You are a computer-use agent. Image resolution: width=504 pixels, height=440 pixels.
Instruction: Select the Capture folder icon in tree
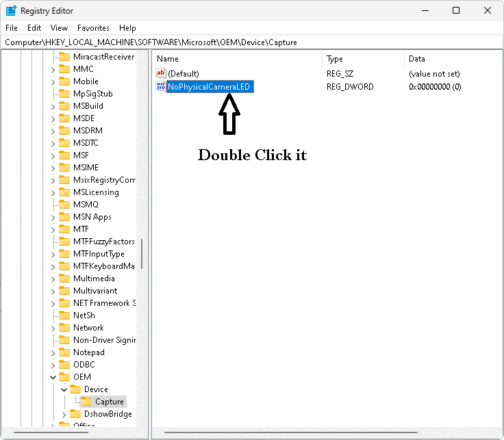pyautogui.click(x=86, y=402)
